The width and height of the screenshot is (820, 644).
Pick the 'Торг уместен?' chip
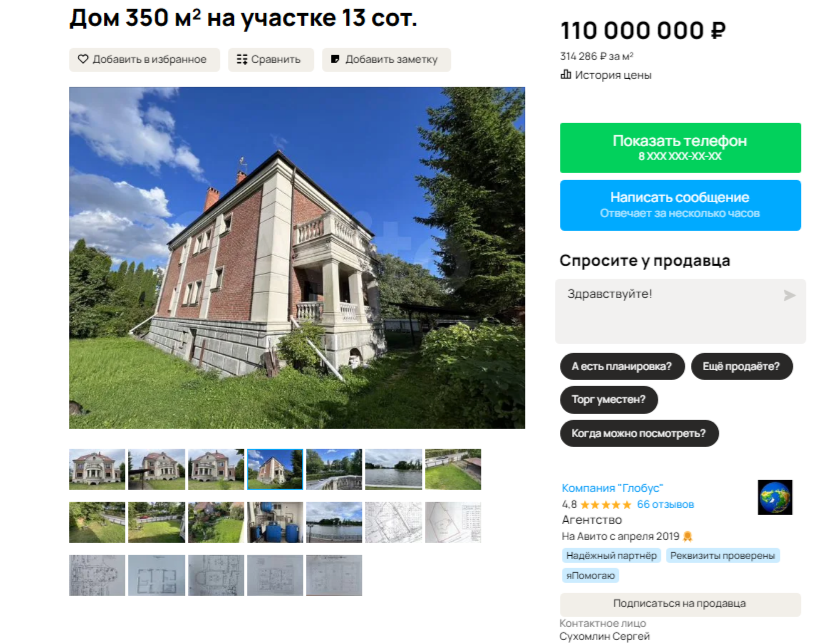[609, 400]
